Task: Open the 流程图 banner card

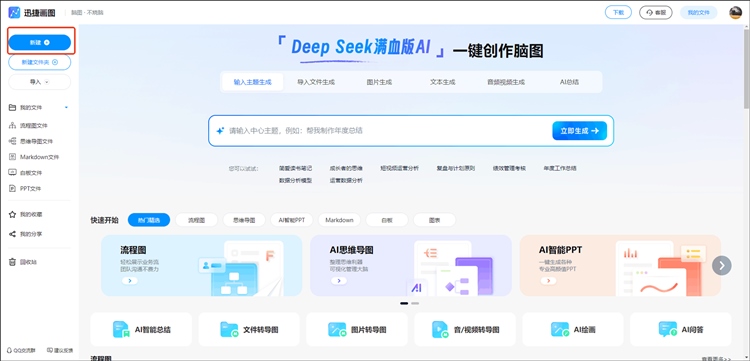Action: coord(201,265)
